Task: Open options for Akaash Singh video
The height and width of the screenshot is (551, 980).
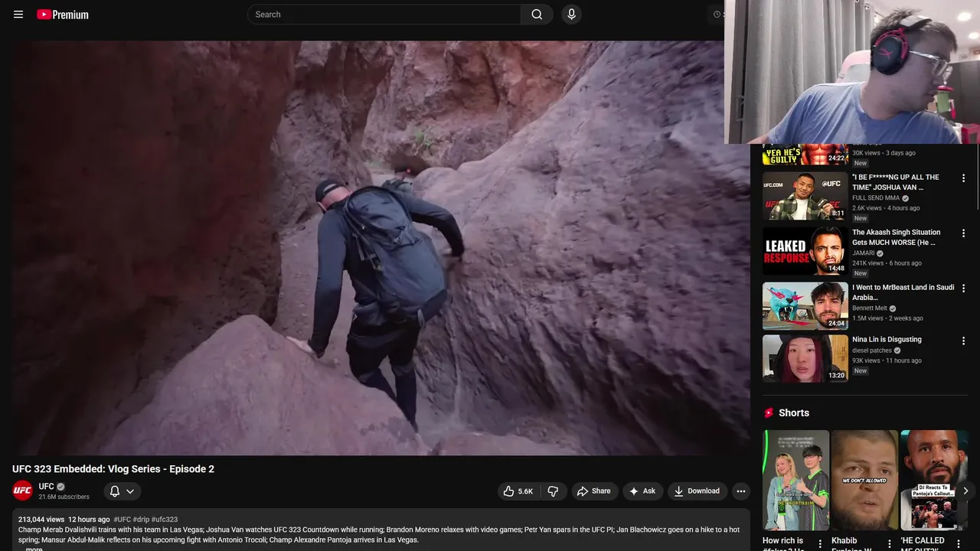Action: 963,233
